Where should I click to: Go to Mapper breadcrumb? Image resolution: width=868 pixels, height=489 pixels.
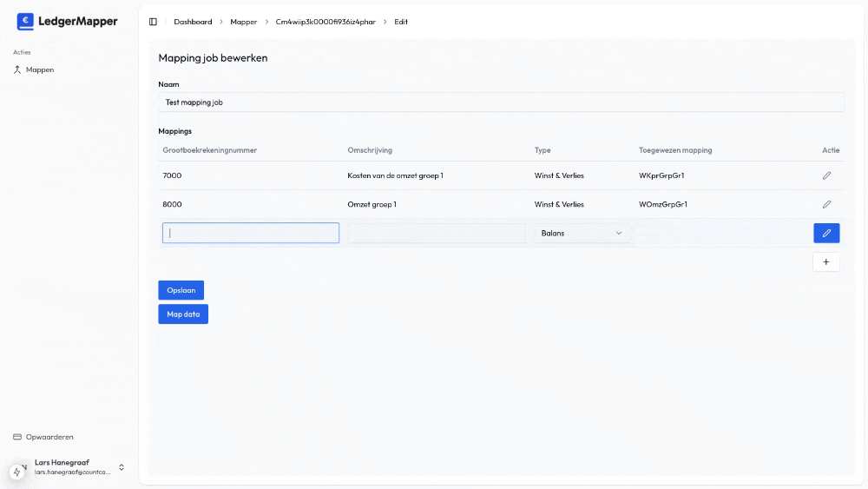click(x=244, y=22)
